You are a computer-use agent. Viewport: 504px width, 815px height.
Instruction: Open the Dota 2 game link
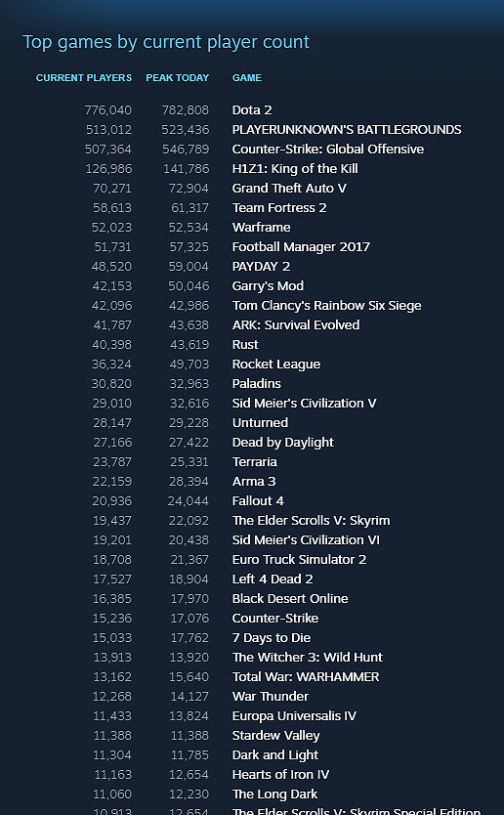[251, 110]
